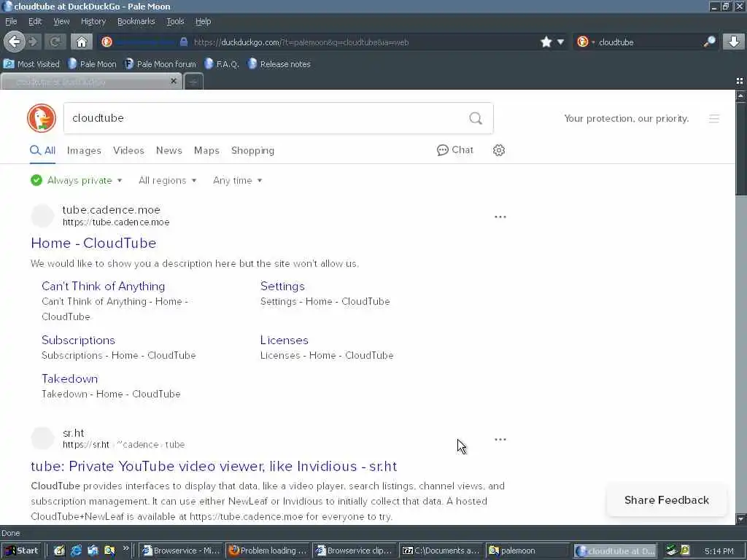Switch to Shopping search tab
747x560 pixels.
pos(253,150)
